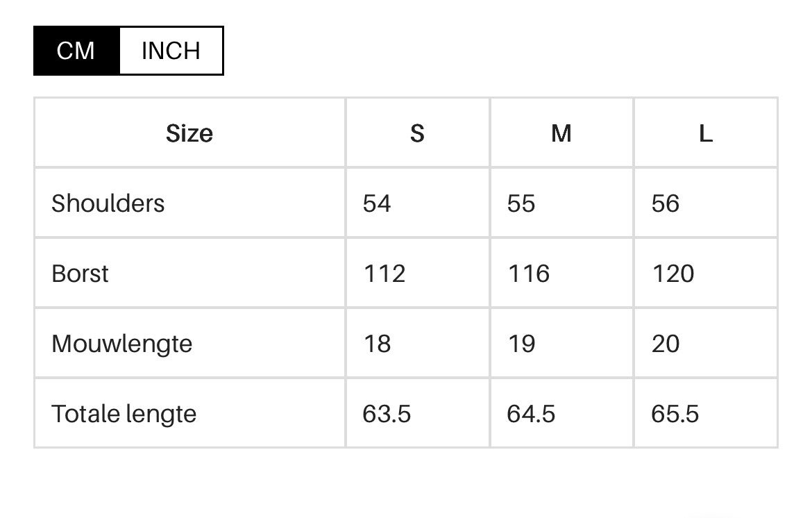The image size is (812, 518).
Task: Click the Mouwlengte value 20 cell
Action: pyautogui.click(x=666, y=344)
